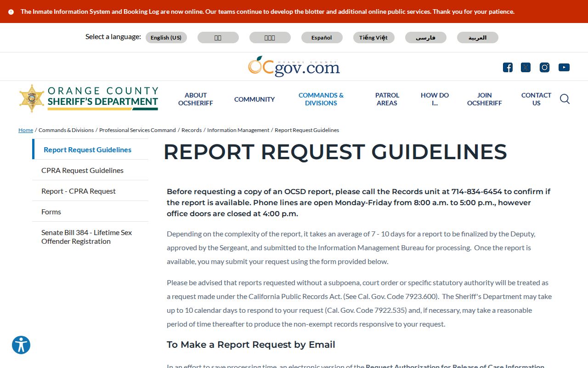The height and width of the screenshot is (368, 588).
Task: Click Records breadcrumb
Action: pos(192,130)
